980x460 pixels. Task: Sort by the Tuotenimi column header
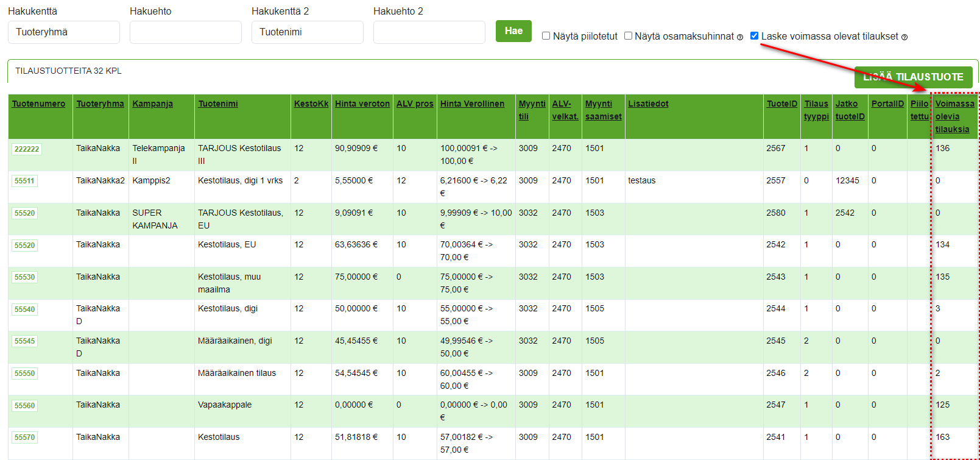(x=218, y=104)
